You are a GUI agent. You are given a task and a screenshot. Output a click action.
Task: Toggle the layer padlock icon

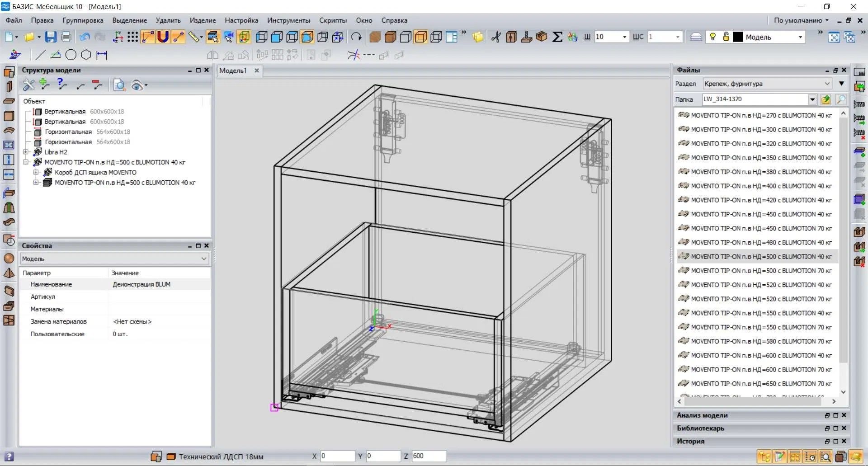pos(726,37)
